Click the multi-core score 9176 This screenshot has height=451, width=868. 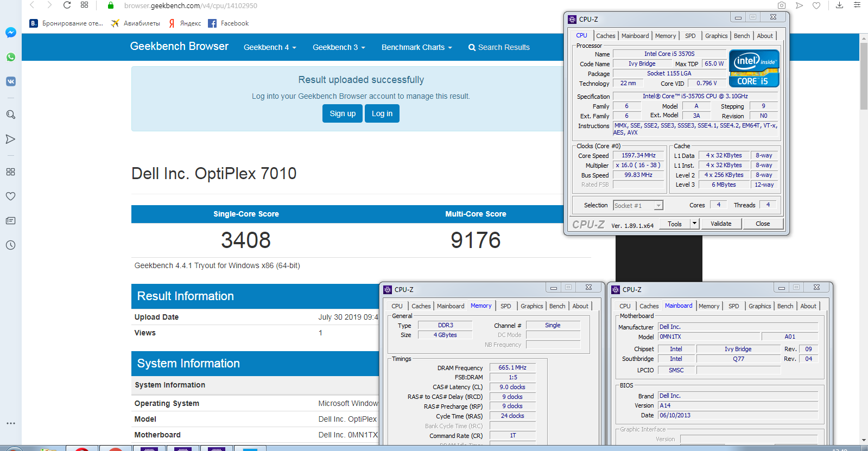[476, 240]
